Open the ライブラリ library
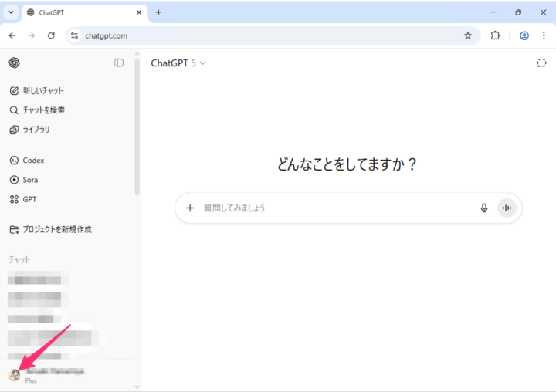Viewport: 556px width, 392px height. pyautogui.click(x=29, y=130)
